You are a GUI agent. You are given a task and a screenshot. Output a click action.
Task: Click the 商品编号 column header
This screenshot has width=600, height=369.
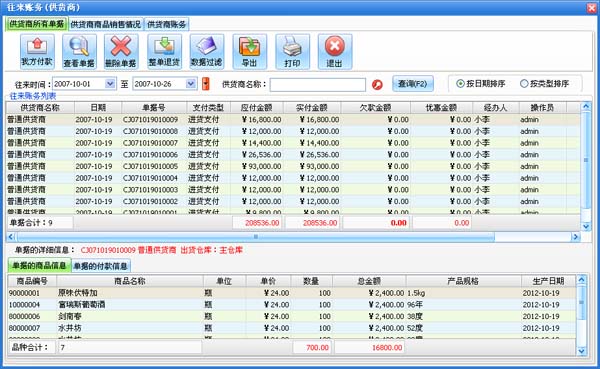coord(32,281)
